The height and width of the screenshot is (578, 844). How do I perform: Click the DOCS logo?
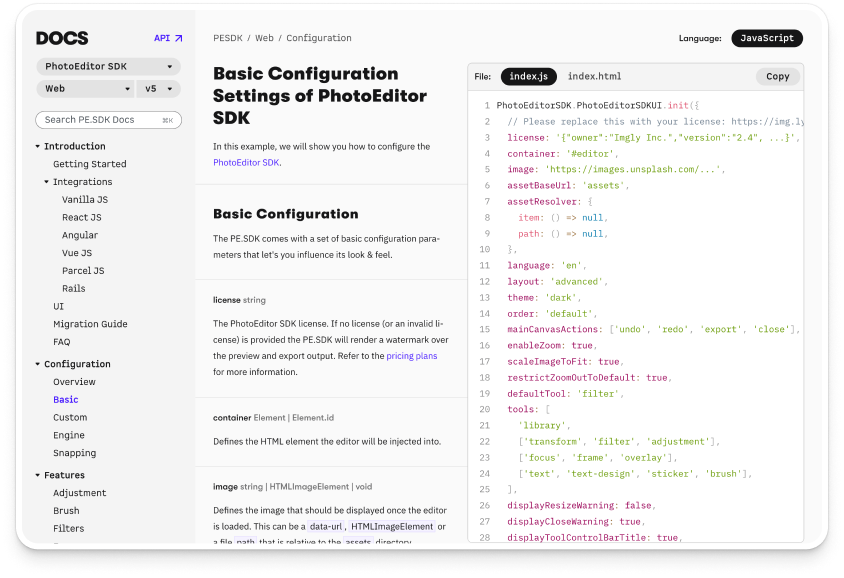[60, 38]
